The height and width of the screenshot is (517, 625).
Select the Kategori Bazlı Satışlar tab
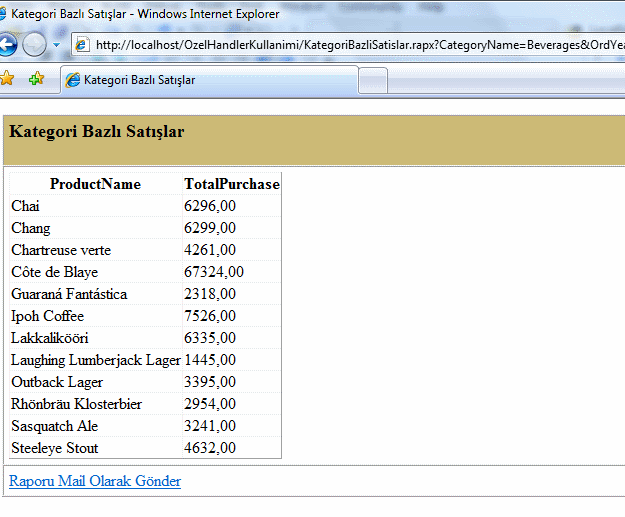point(139,80)
